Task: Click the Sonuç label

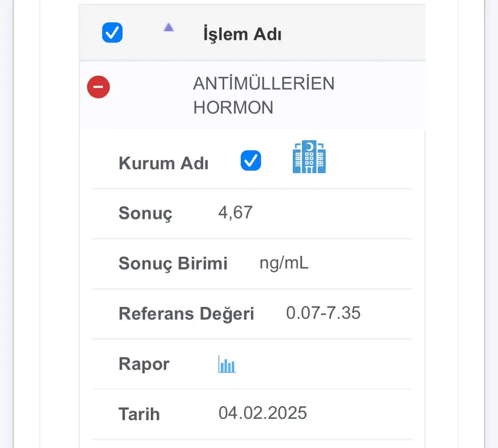Action: pyautogui.click(x=145, y=214)
